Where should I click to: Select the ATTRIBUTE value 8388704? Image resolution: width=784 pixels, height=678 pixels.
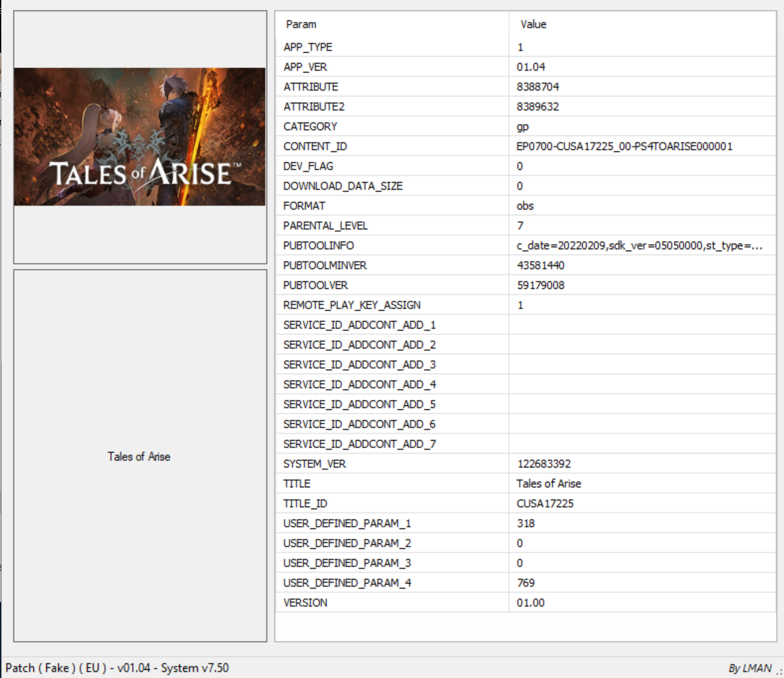(x=538, y=87)
